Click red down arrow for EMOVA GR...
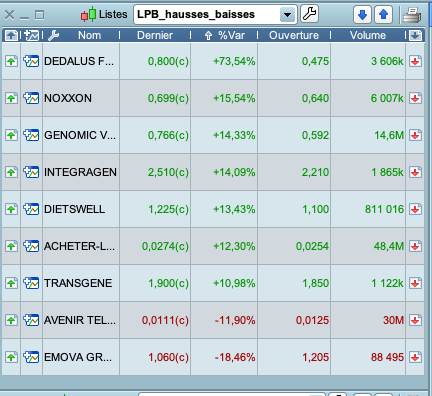The height and width of the screenshot is (396, 432). point(415,357)
